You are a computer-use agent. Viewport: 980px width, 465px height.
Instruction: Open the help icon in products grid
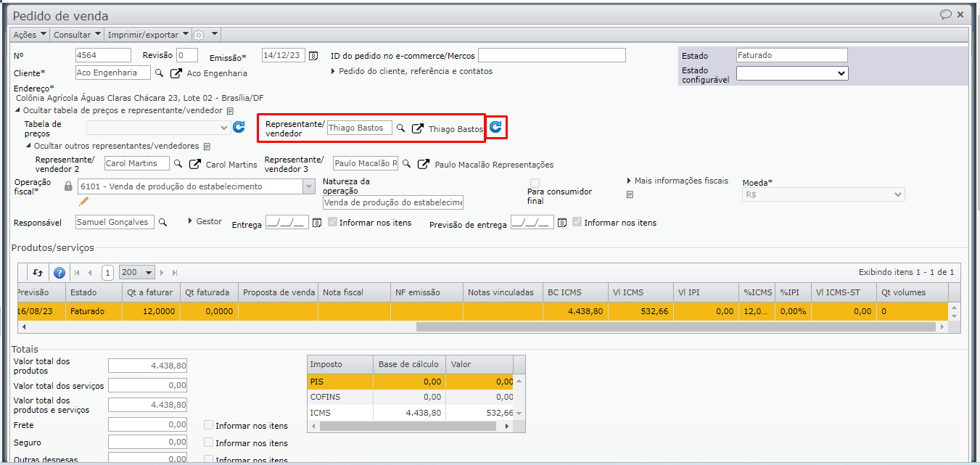coord(59,273)
